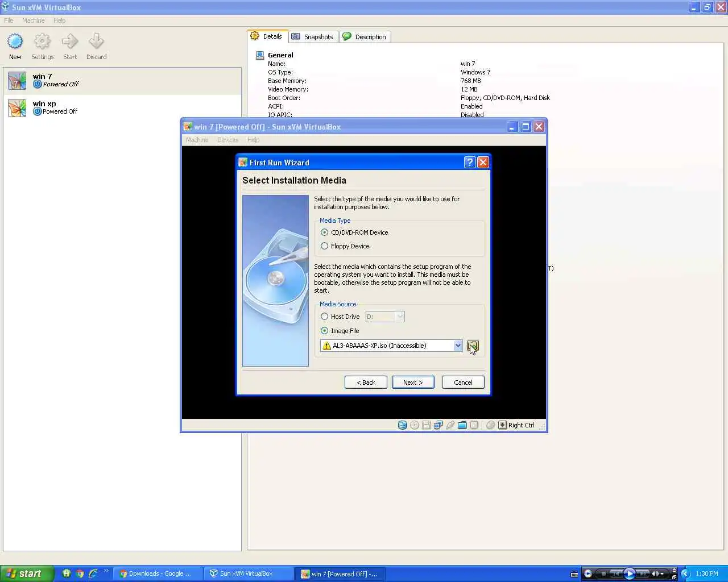Click the 'Right Ctrl' host key text
The height and width of the screenshot is (582, 728).
pyautogui.click(x=522, y=425)
